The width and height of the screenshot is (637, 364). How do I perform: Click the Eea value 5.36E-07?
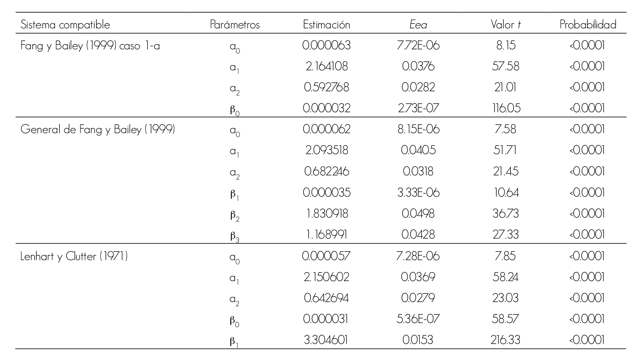pyautogui.click(x=418, y=319)
